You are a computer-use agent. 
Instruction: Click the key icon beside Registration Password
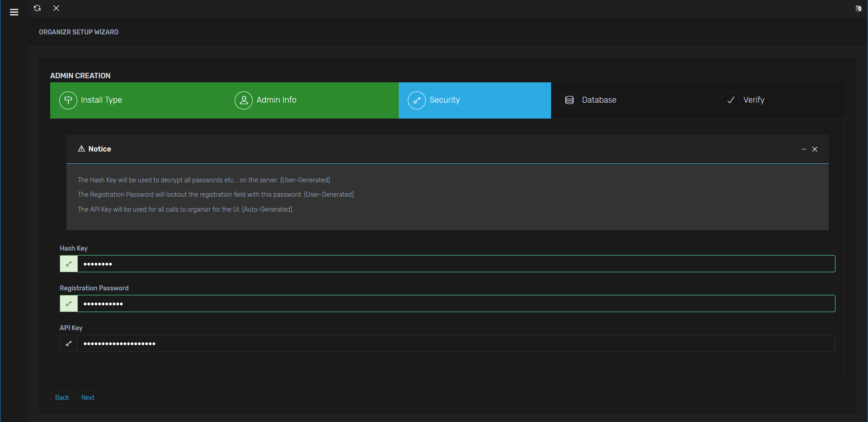pyautogui.click(x=69, y=303)
